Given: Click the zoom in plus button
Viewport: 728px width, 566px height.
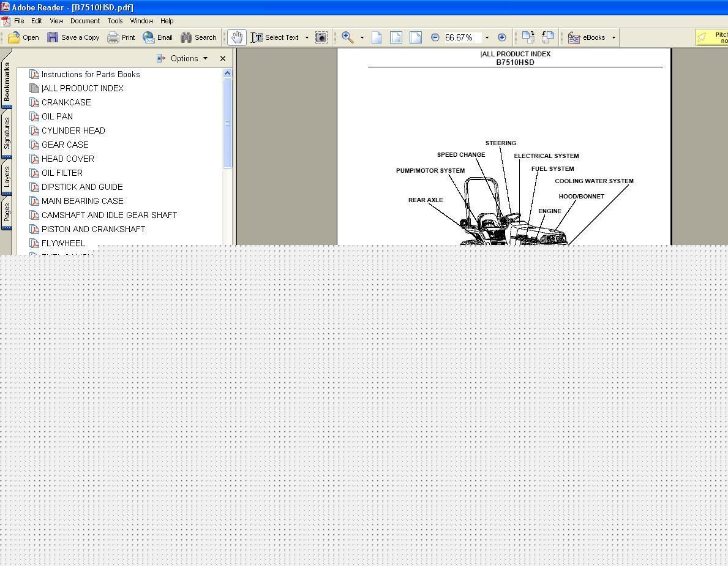Looking at the screenshot, I should click(502, 37).
